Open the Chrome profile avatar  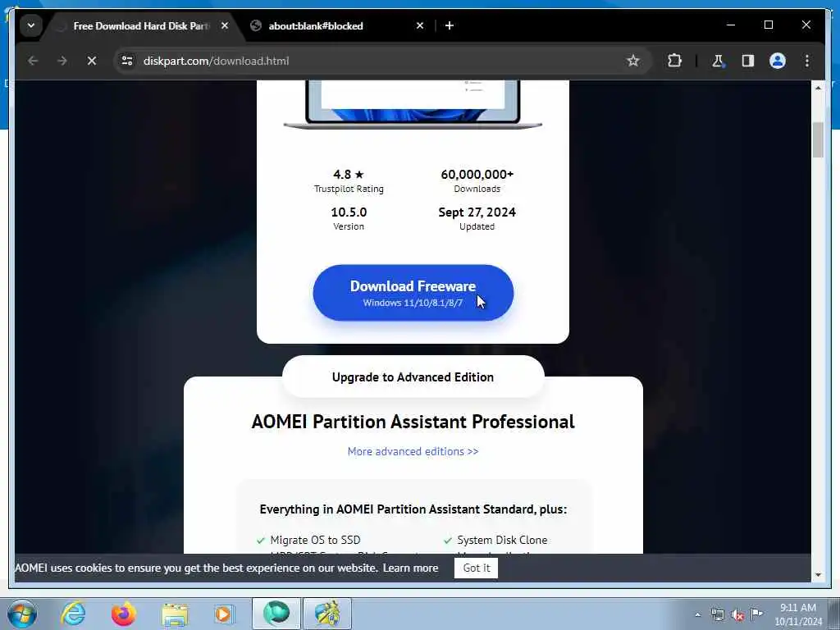coord(778,61)
